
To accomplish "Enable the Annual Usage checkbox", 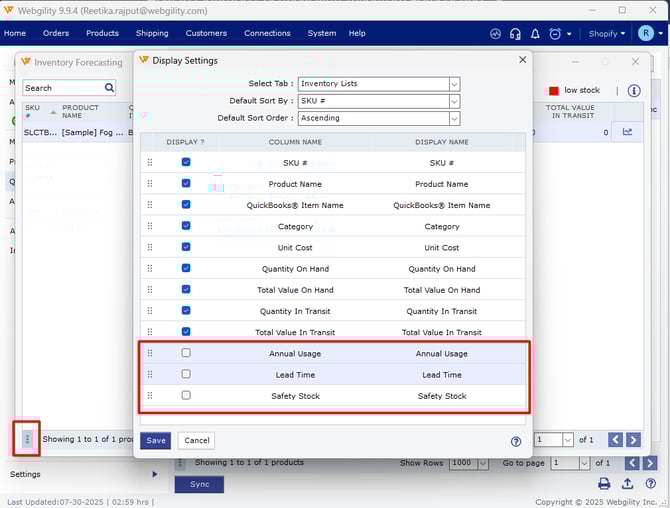I will pyautogui.click(x=186, y=353).
